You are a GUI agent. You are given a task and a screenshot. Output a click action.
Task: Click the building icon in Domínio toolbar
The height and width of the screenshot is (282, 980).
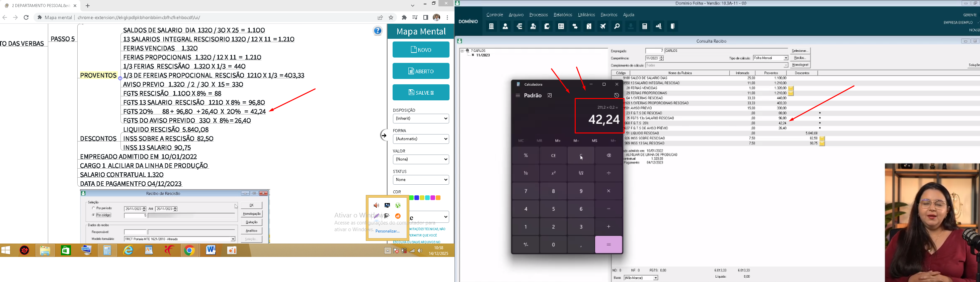click(x=491, y=26)
